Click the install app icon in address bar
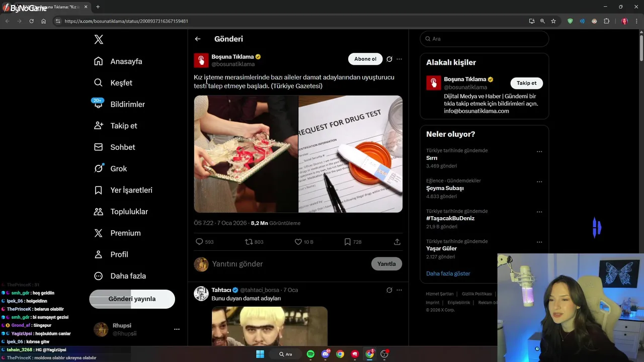This screenshot has width=644, height=362. 532,21
